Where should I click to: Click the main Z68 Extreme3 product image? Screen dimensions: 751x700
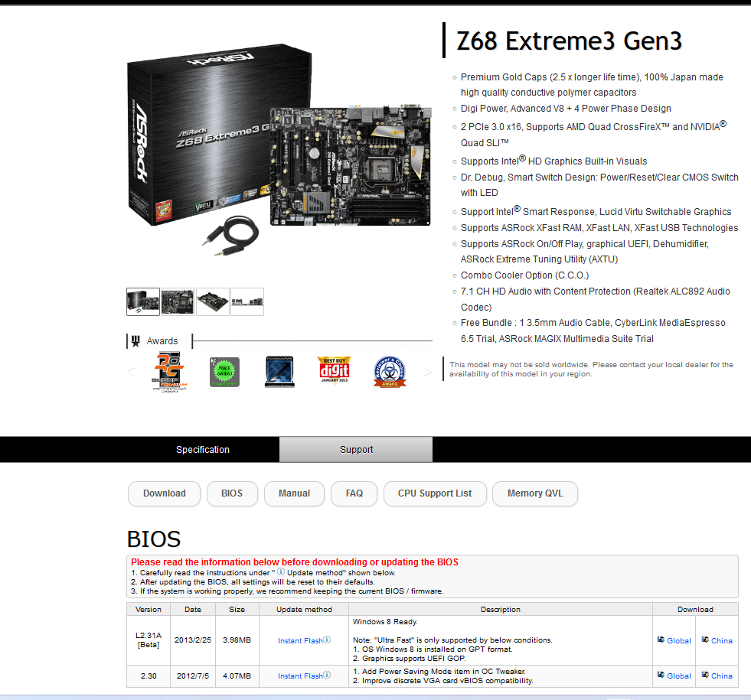coord(279,151)
